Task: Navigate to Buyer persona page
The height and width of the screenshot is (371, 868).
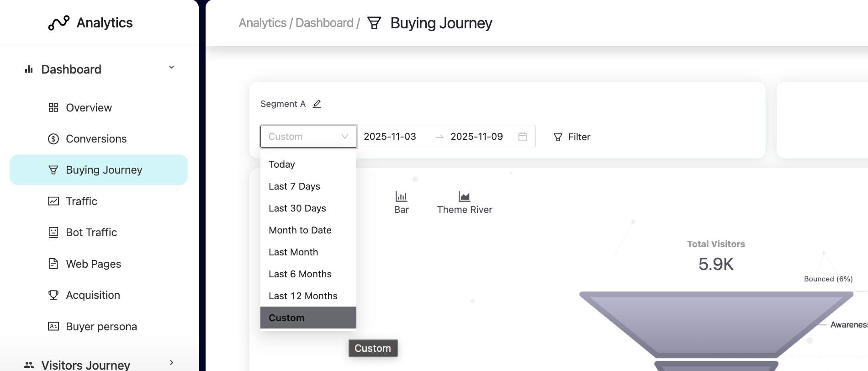Action: coord(101,327)
